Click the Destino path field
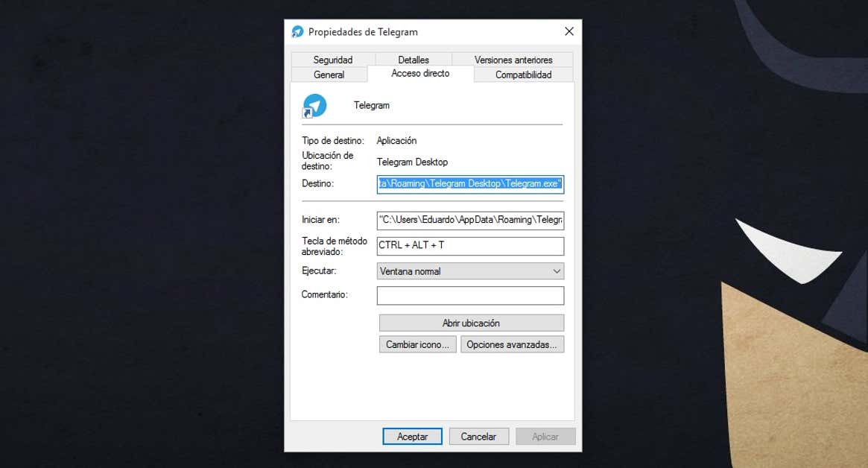The width and height of the screenshot is (868, 468). pyautogui.click(x=471, y=184)
